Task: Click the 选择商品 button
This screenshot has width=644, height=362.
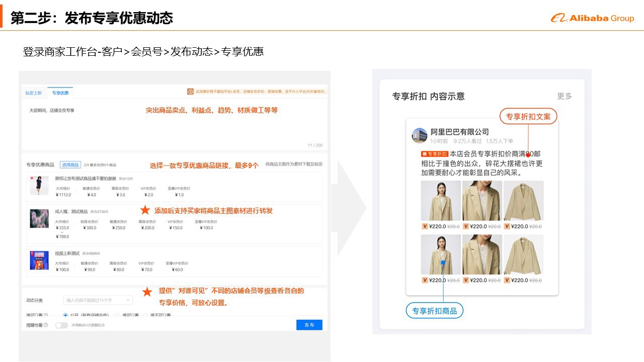Action: pos(70,165)
